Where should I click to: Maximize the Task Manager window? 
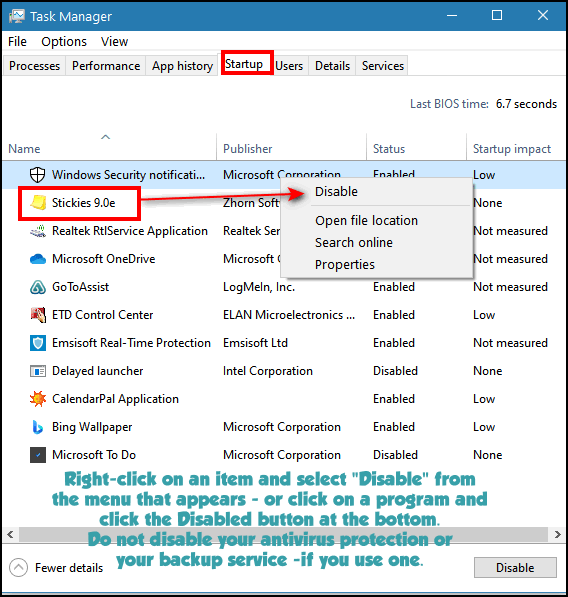(x=497, y=16)
